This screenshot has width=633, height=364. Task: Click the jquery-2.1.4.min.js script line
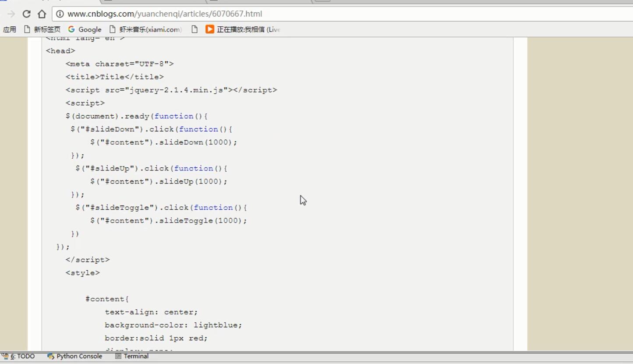[x=171, y=90]
